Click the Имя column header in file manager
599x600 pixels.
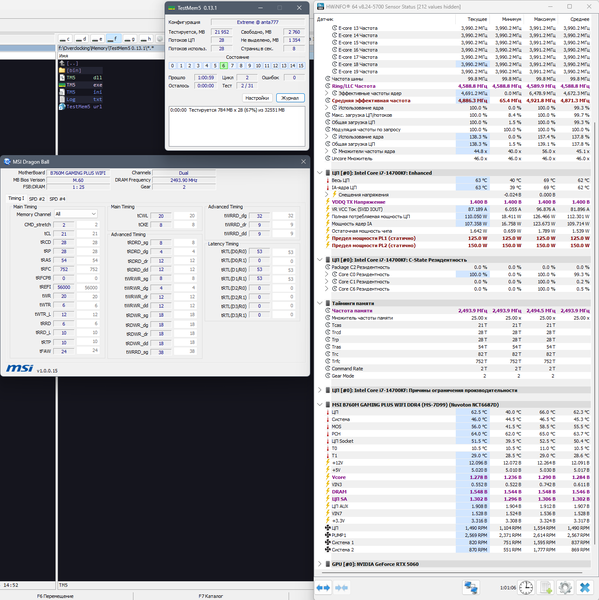click(x=64, y=56)
